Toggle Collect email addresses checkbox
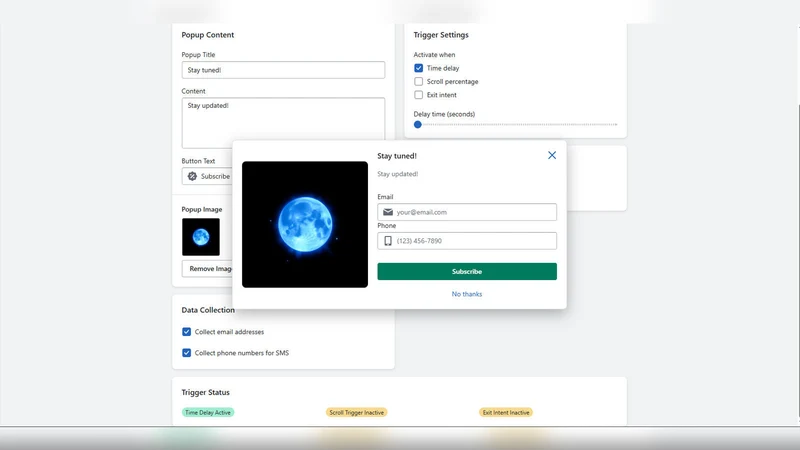Screen dimensions: 800x450 [x=186, y=332]
